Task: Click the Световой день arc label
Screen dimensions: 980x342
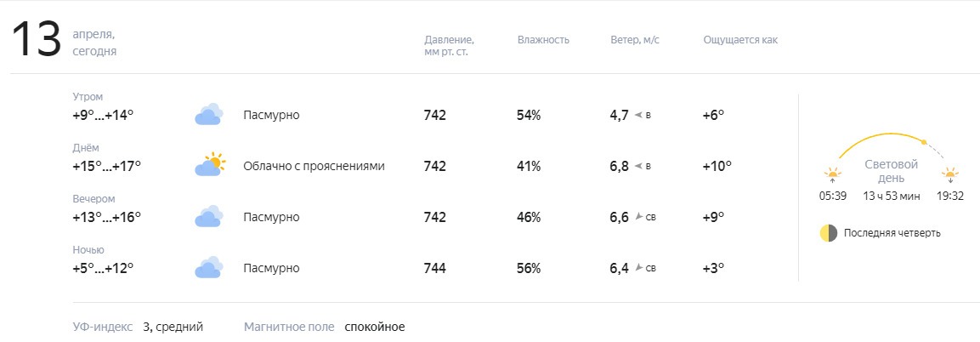Action: (892, 171)
